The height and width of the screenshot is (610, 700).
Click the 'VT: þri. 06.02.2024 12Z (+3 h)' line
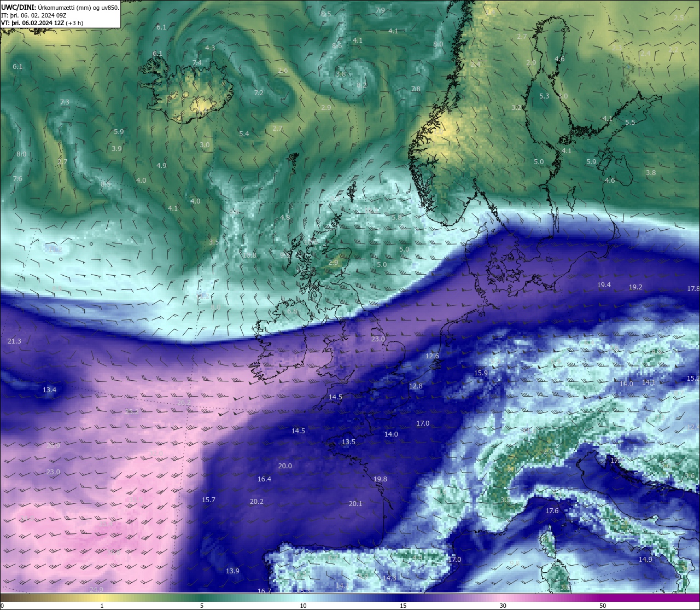point(42,23)
